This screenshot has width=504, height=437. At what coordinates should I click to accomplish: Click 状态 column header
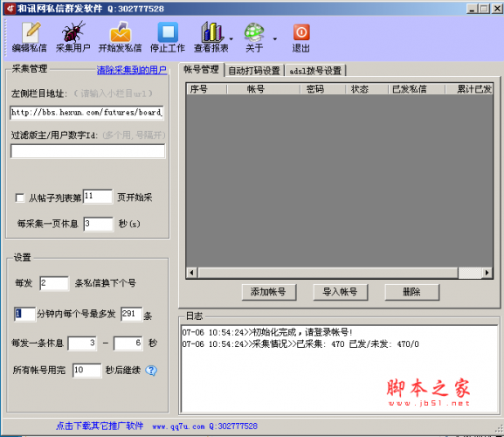[367, 89]
